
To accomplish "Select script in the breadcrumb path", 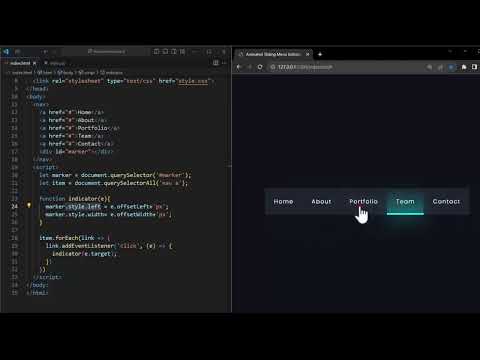I will 87,72.
